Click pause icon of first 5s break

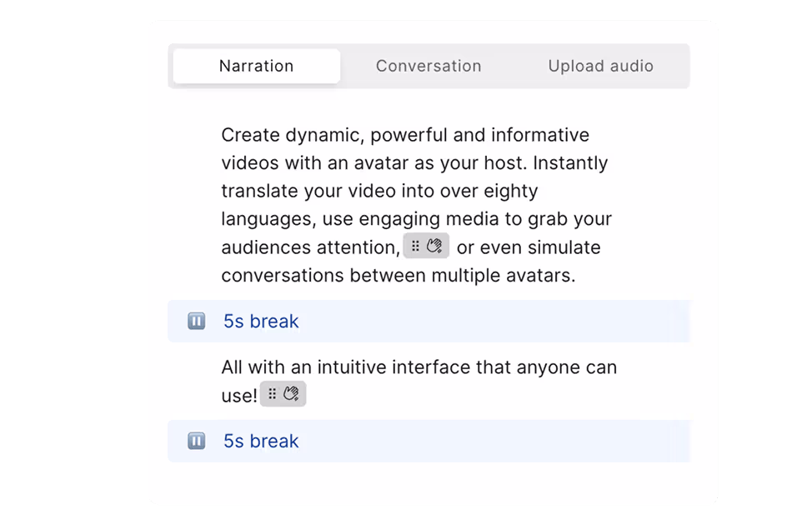(196, 322)
